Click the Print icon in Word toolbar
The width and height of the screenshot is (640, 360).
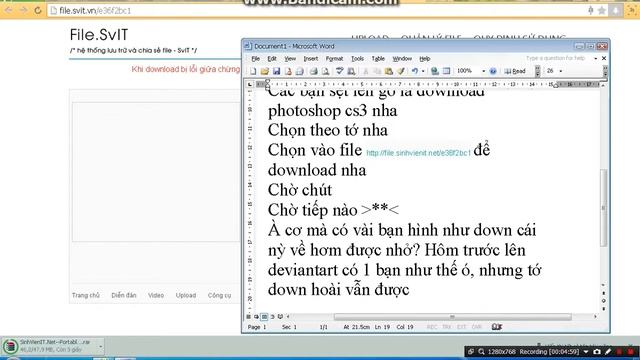313,71
